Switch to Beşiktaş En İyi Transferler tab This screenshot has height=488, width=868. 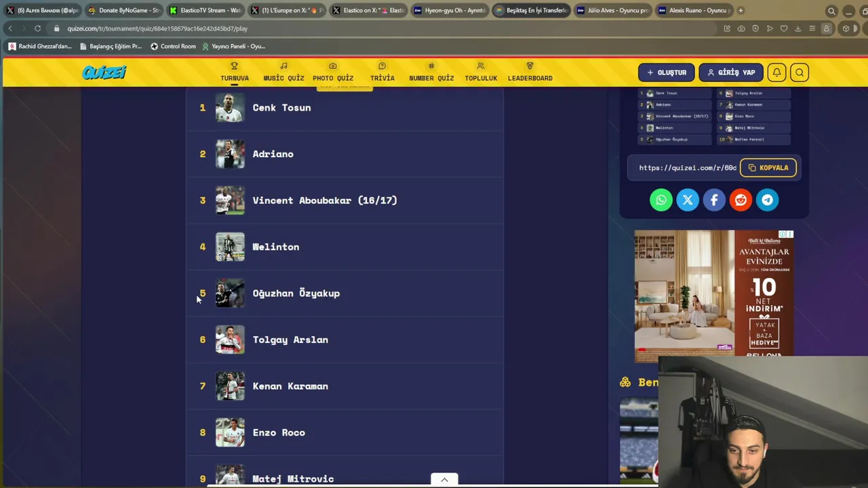point(531,10)
